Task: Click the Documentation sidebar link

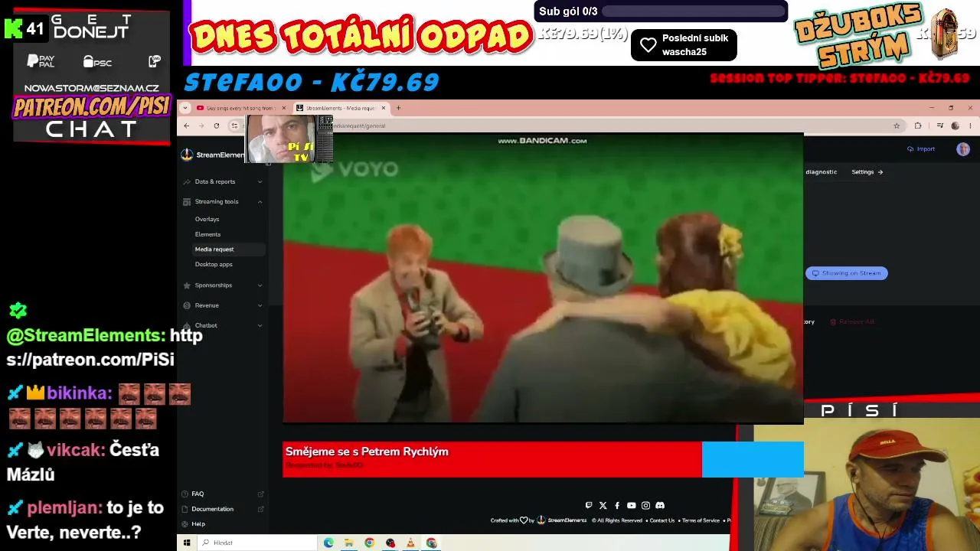Action: click(212, 509)
